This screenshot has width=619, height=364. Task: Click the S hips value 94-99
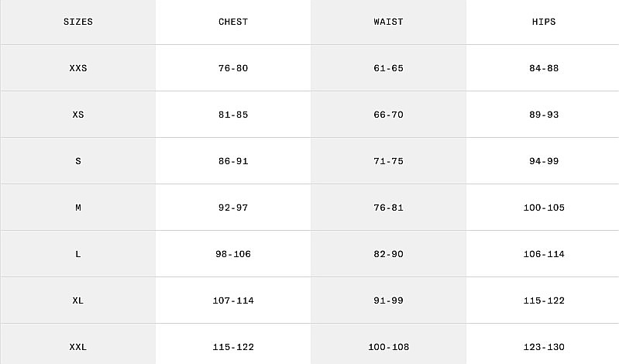tap(543, 161)
